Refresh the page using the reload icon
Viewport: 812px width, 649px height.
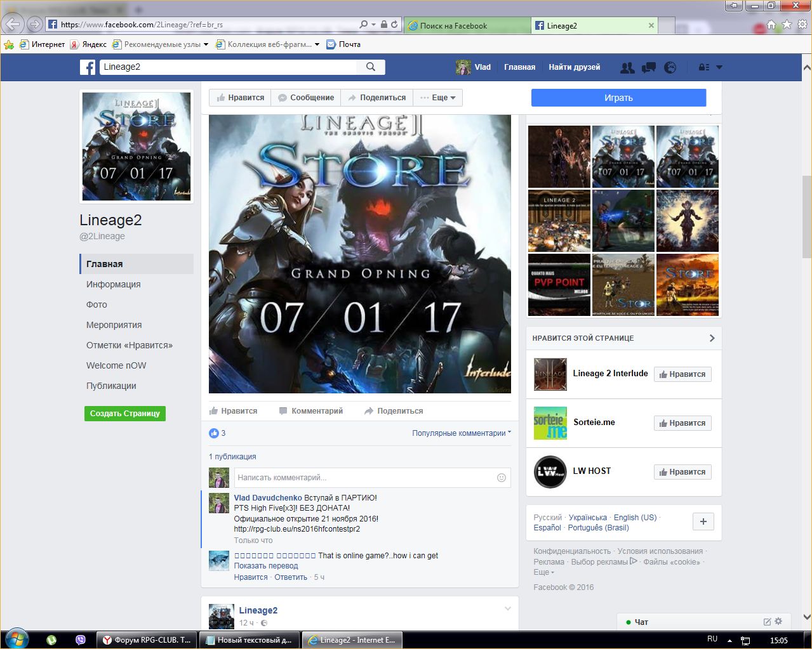click(394, 25)
